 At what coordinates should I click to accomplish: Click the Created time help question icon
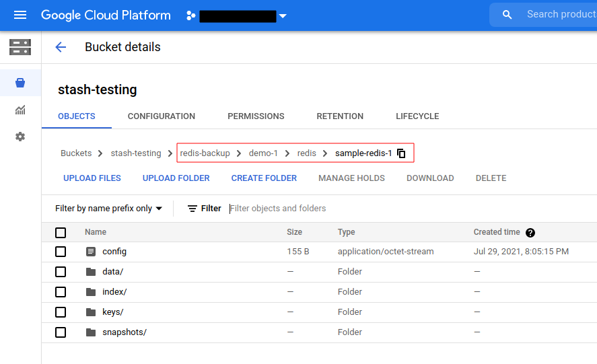530,233
